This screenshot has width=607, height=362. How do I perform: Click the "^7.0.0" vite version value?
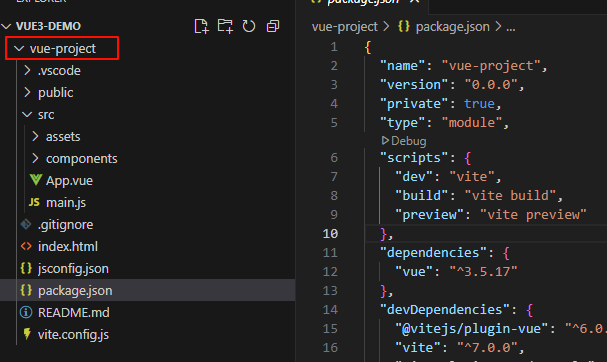487,348
